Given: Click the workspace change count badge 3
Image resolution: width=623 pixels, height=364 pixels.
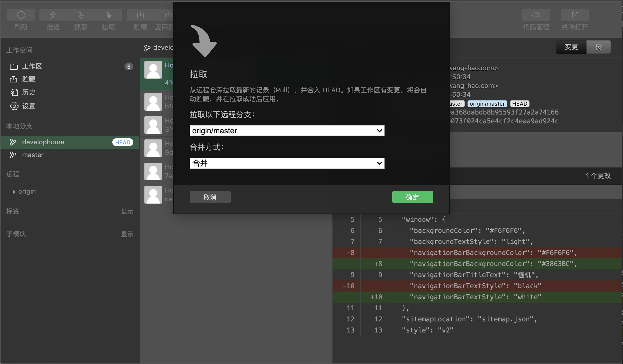Looking at the screenshot, I should 129,66.
